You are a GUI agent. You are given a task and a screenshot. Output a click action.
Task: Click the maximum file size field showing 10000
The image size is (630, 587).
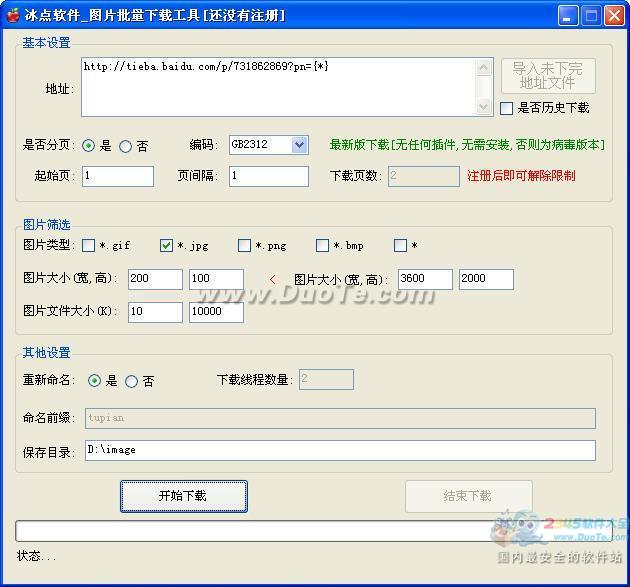click(216, 312)
